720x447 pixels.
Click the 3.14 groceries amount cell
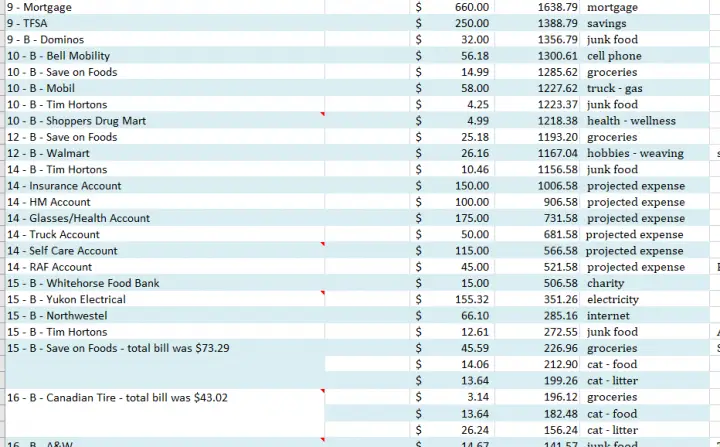452,397
